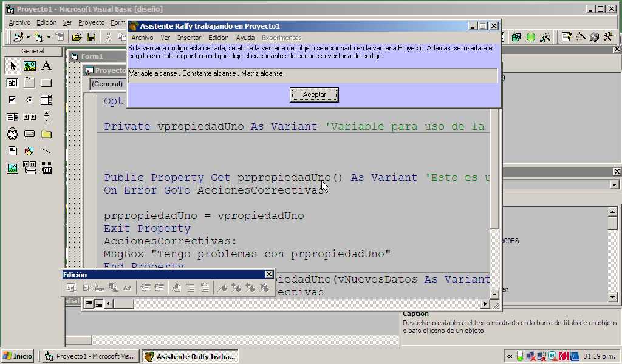The height and width of the screenshot is (364, 622).
Task: Click the General toolbox tab button
Action: click(33, 51)
